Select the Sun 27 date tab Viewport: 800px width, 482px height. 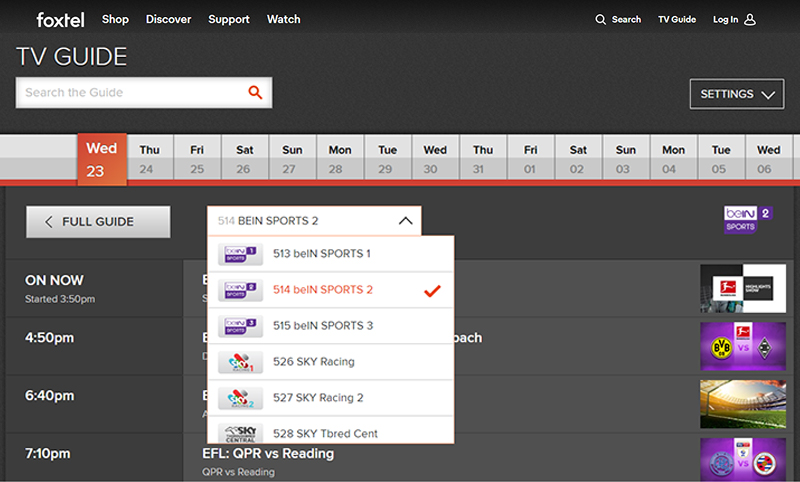tap(293, 157)
